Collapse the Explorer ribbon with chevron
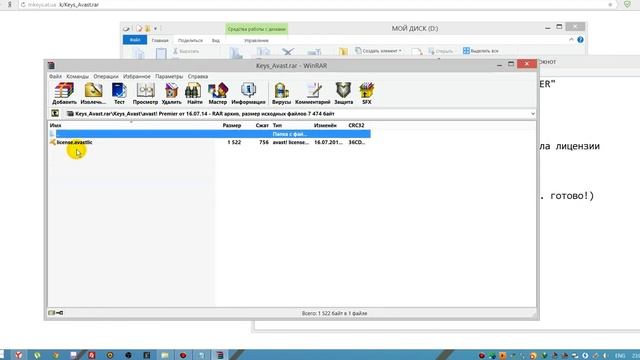The width and height of the screenshot is (640, 360). (x=571, y=40)
